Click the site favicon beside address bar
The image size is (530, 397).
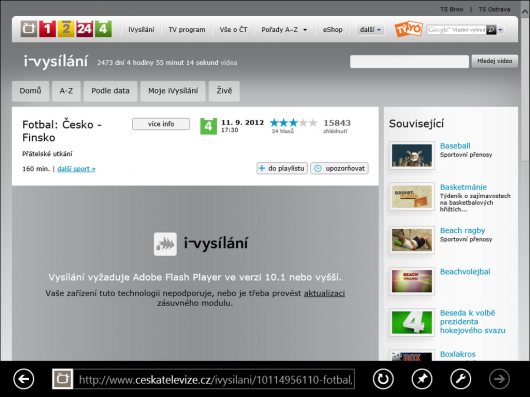63,379
